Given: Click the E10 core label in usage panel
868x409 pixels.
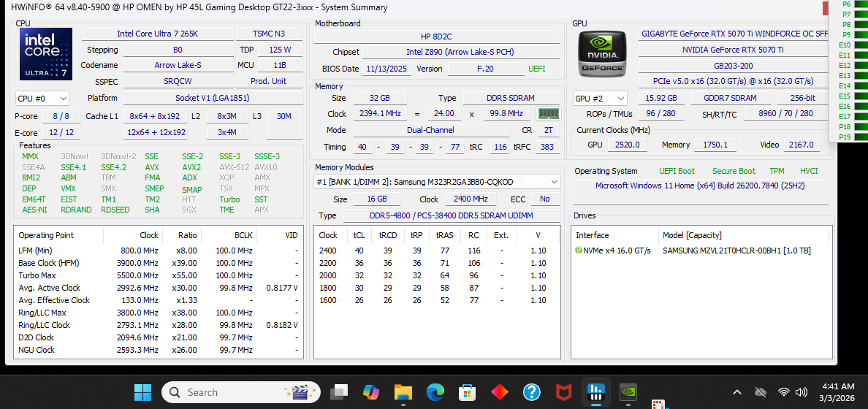Looking at the screenshot, I should [x=845, y=45].
